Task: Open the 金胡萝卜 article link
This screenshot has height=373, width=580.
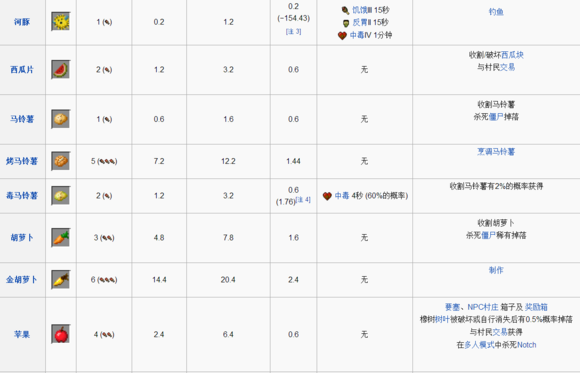Action: [x=22, y=279]
